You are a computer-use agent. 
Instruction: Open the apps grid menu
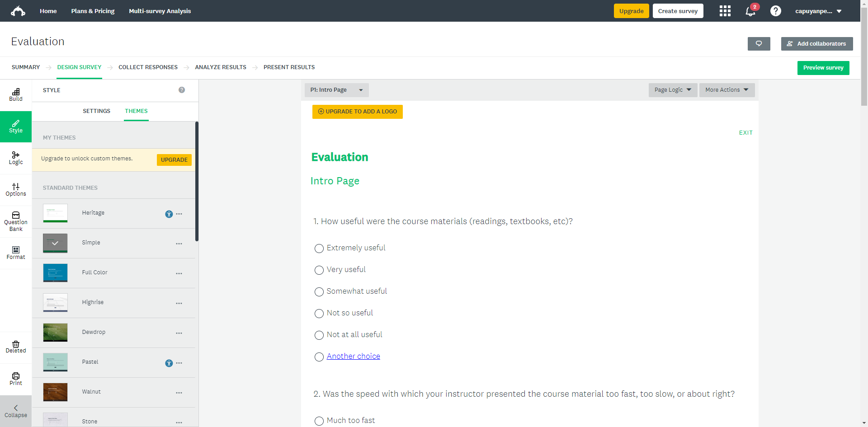(x=725, y=11)
